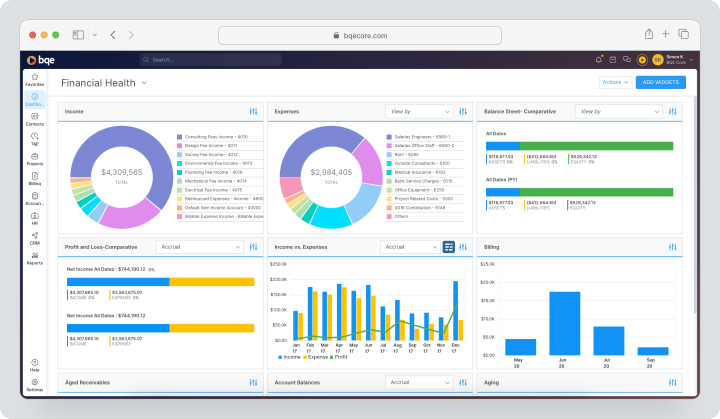The image size is (720, 419).
Task: Select the HR item in the sidebar
Action: (34, 219)
